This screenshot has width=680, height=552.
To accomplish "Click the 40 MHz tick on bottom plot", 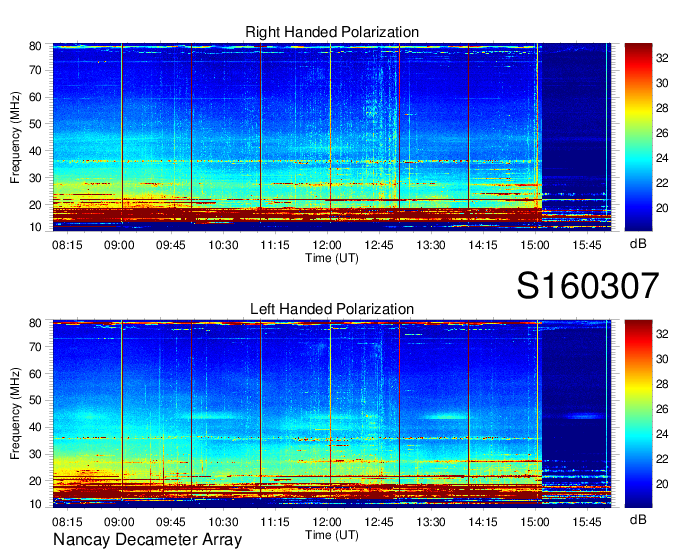I will (x=35, y=427).
